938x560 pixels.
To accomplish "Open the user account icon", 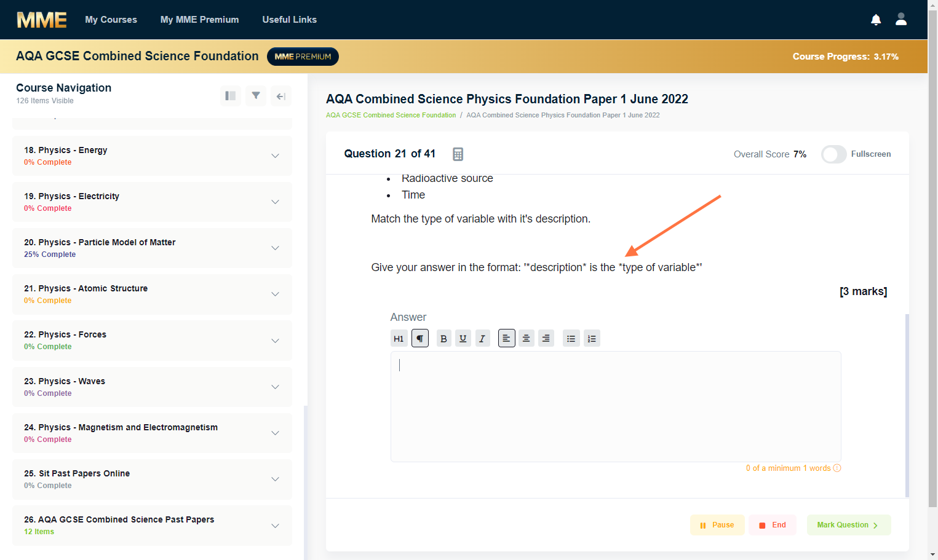I will pyautogui.click(x=901, y=20).
